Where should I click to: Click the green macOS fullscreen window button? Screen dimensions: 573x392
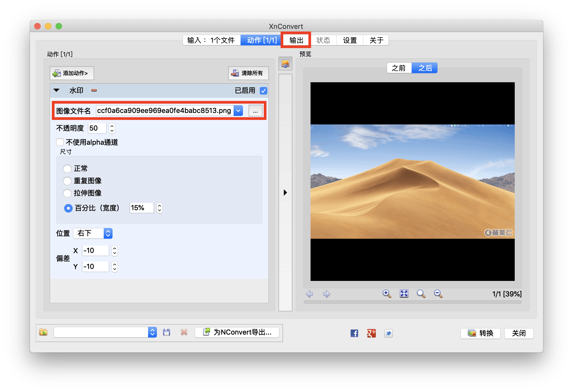(x=59, y=26)
